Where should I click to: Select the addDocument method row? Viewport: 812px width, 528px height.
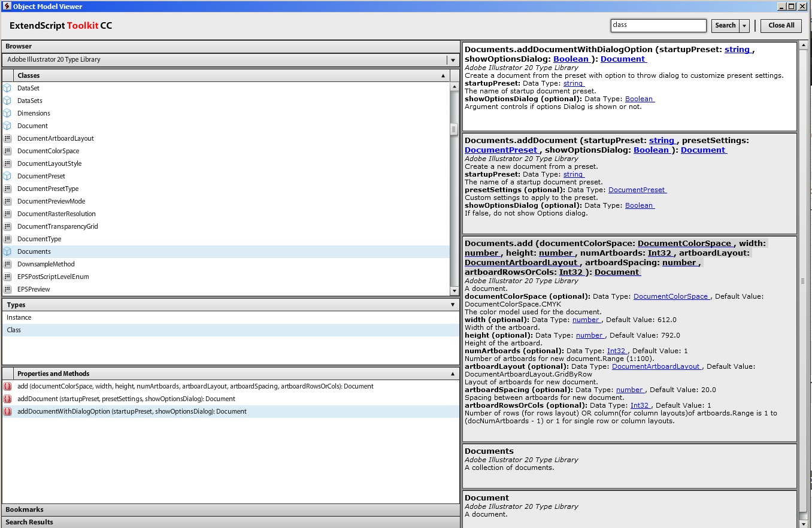[231, 399]
